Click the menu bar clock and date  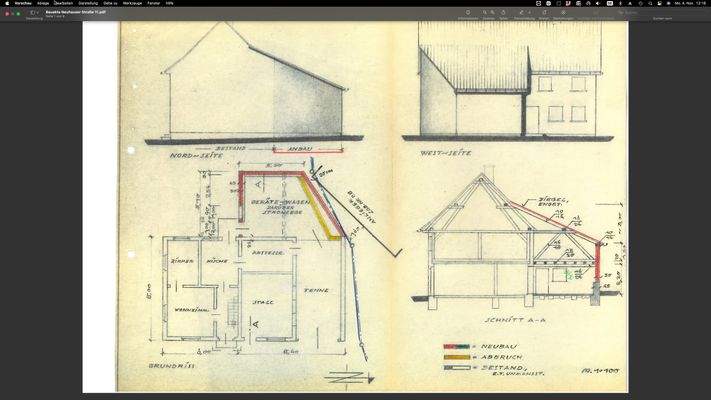pyautogui.click(x=692, y=3)
